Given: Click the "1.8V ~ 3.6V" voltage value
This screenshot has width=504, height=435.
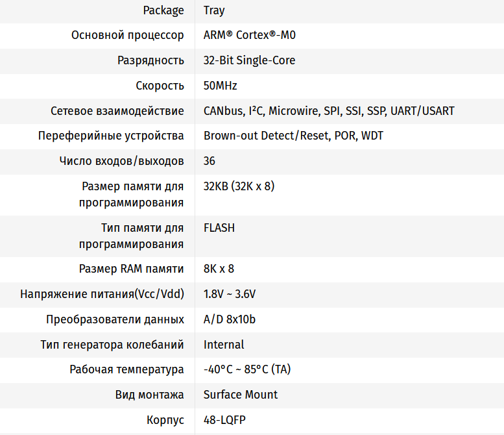Looking at the screenshot, I should (230, 294).
